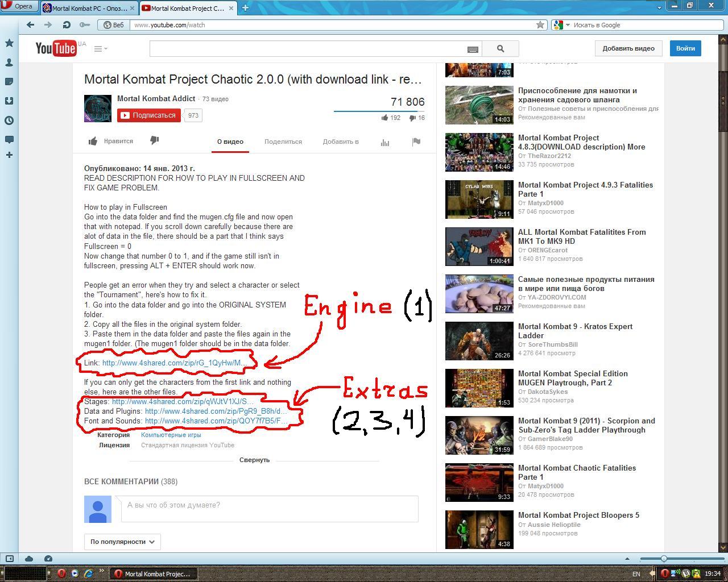Open the contacts panel in Opera sidebar
This screenshot has width=728, height=582.
coord(9,63)
